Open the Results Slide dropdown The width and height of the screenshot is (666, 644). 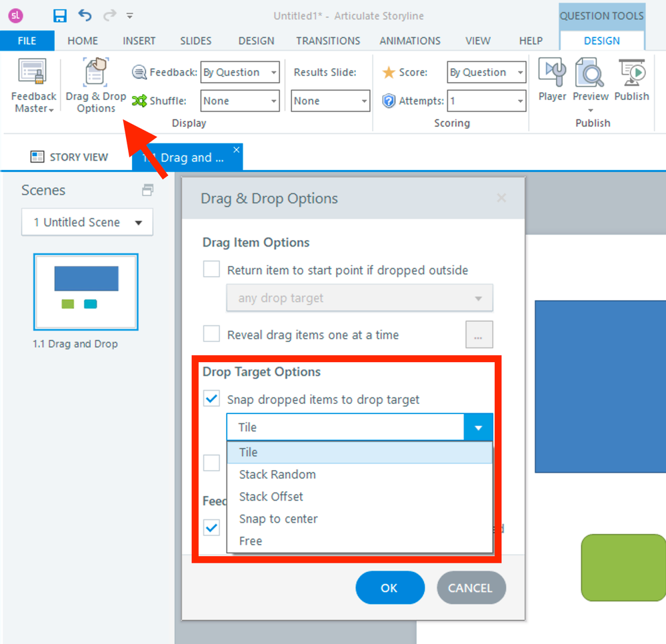click(331, 101)
